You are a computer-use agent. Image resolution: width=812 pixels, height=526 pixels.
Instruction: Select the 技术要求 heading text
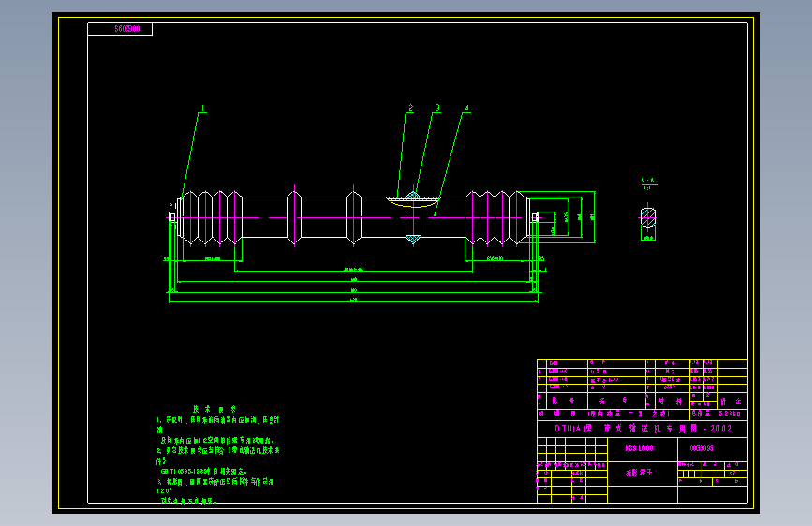click(214, 409)
